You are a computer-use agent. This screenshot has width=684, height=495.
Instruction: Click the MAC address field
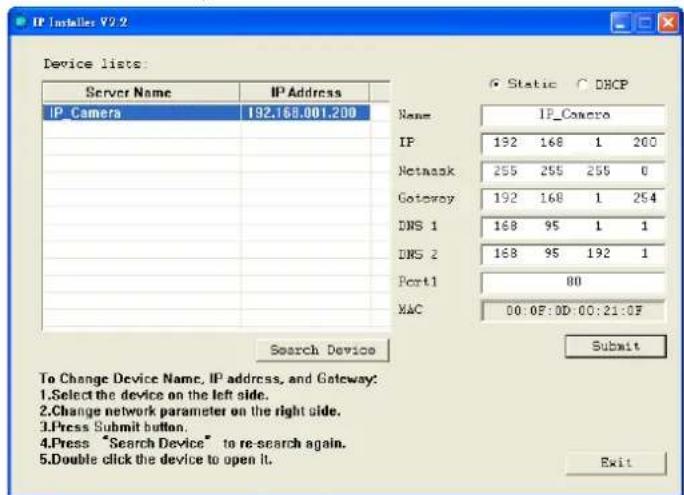(573, 311)
